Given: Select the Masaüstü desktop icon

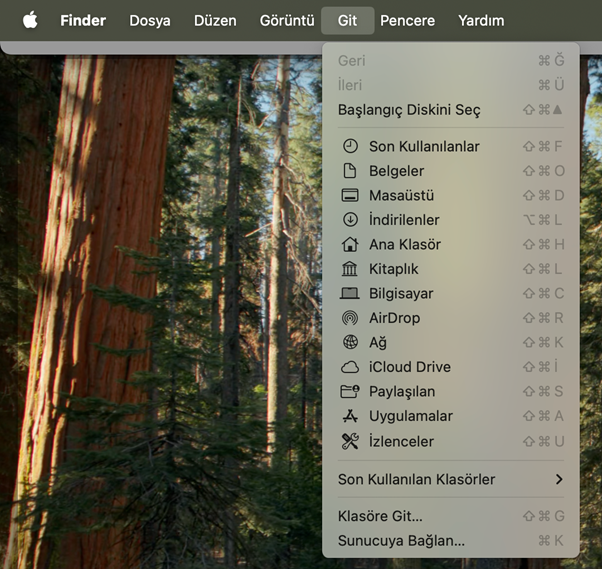Looking at the screenshot, I should pyautogui.click(x=349, y=195).
